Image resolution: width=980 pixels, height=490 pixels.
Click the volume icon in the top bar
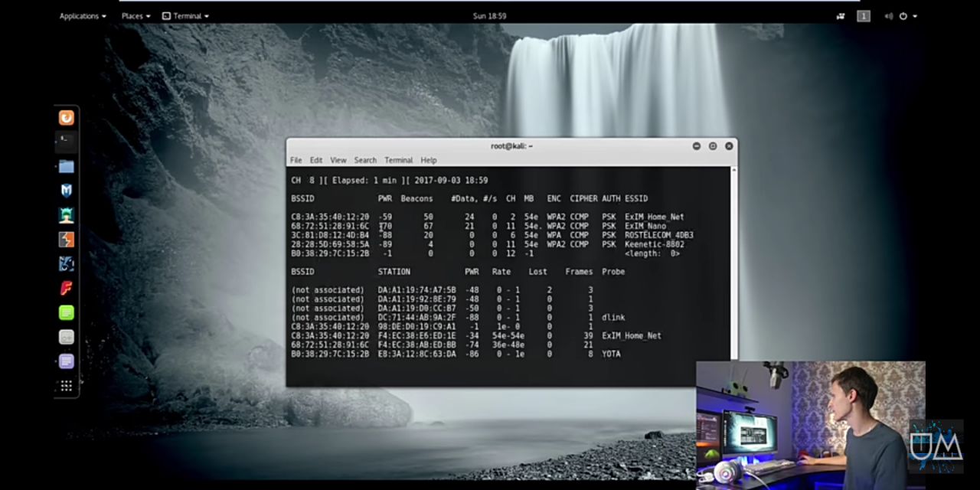tap(889, 16)
